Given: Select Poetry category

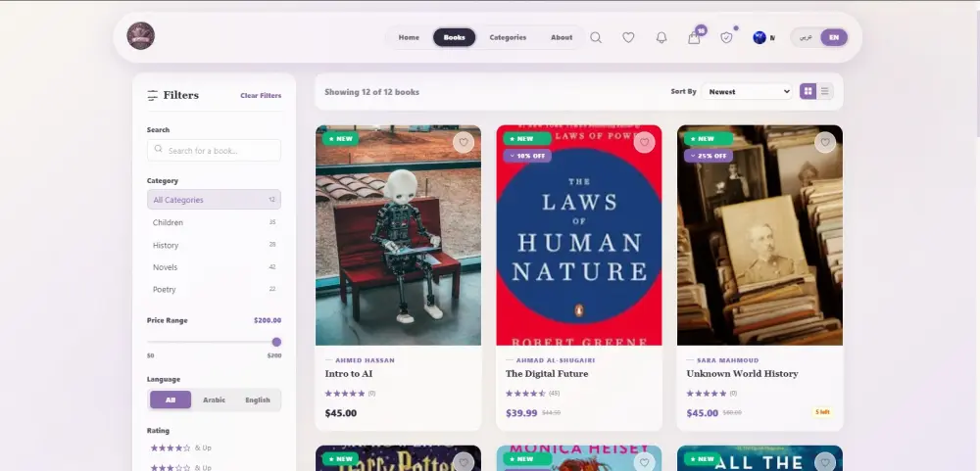Looking at the screenshot, I should click(x=214, y=289).
